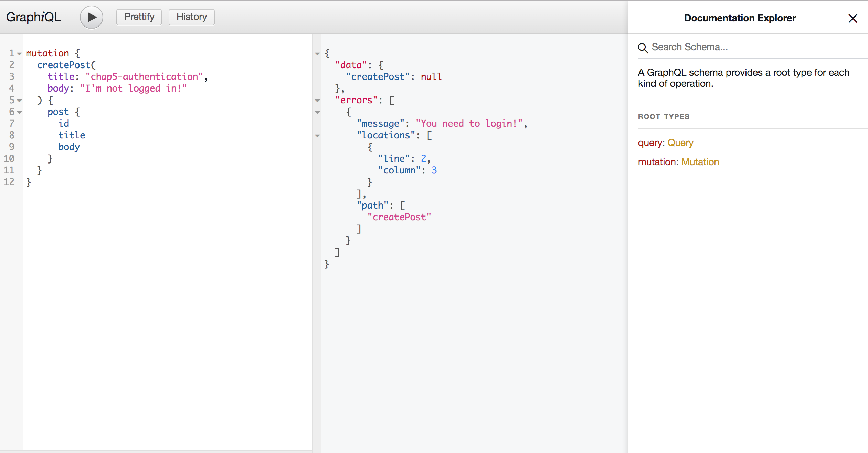Click the "errors" key in results
This screenshot has width=868, height=453.
357,100
